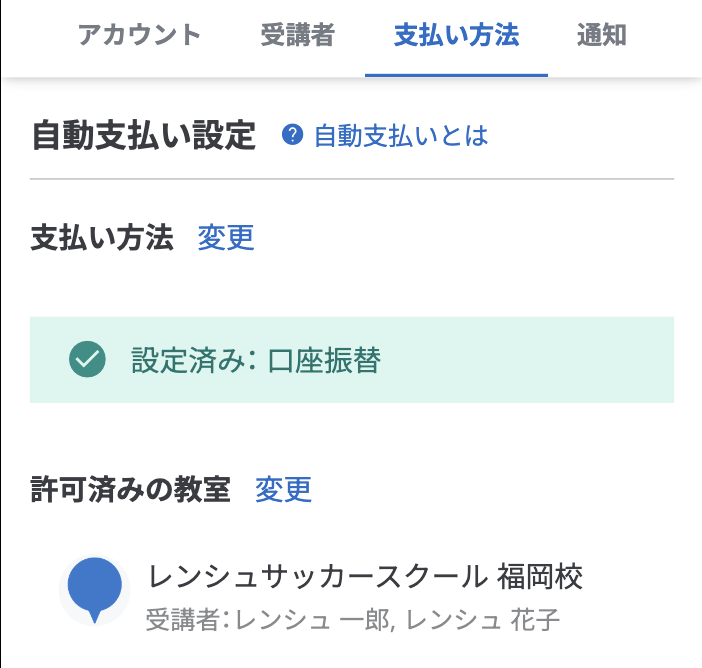The width and height of the screenshot is (702, 668).
Task: Go to the 通知 tab
Action: [602, 36]
